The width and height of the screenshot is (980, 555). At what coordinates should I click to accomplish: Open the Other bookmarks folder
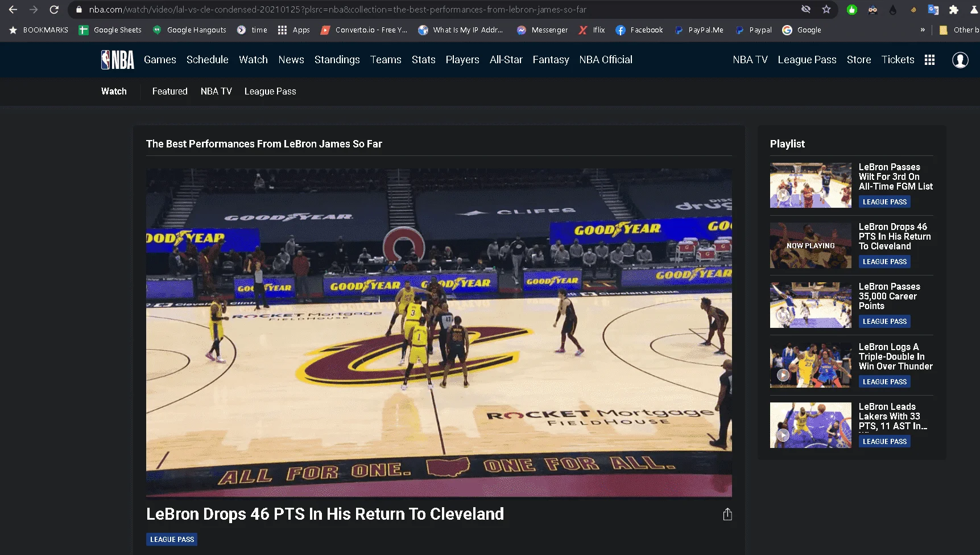[x=959, y=30]
